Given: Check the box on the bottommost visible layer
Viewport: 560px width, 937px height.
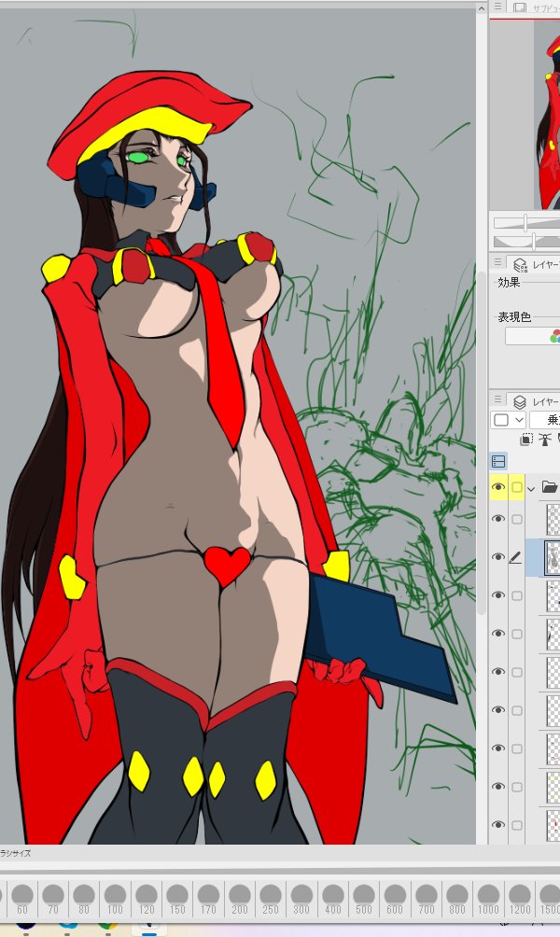Looking at the screenshot, I should click(x=517, y=825).
